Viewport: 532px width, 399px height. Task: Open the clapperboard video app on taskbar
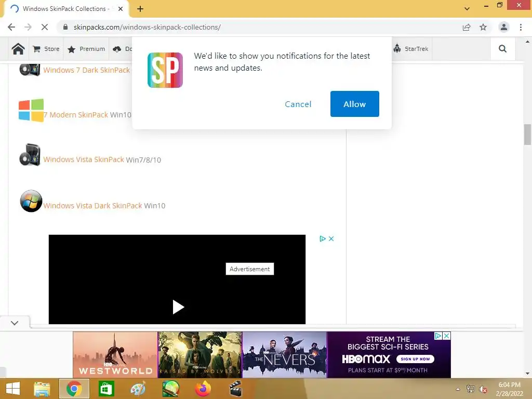(x=235, y=389)
